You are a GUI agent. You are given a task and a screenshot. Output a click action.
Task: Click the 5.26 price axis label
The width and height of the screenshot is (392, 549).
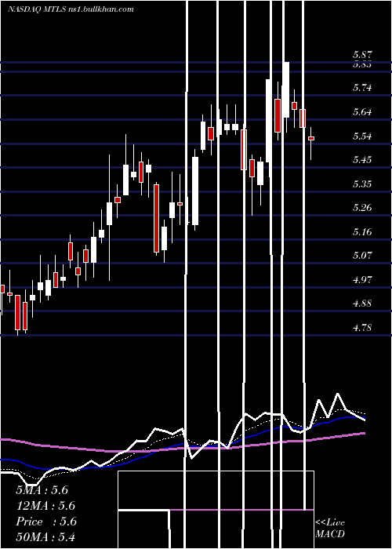click(x=362, y=208)
